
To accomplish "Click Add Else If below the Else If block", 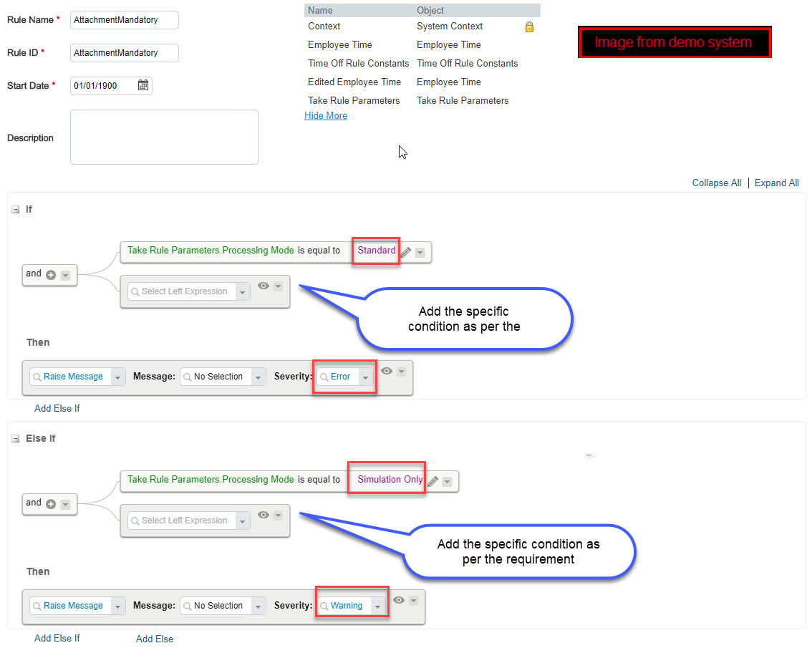I will [57, 638].
